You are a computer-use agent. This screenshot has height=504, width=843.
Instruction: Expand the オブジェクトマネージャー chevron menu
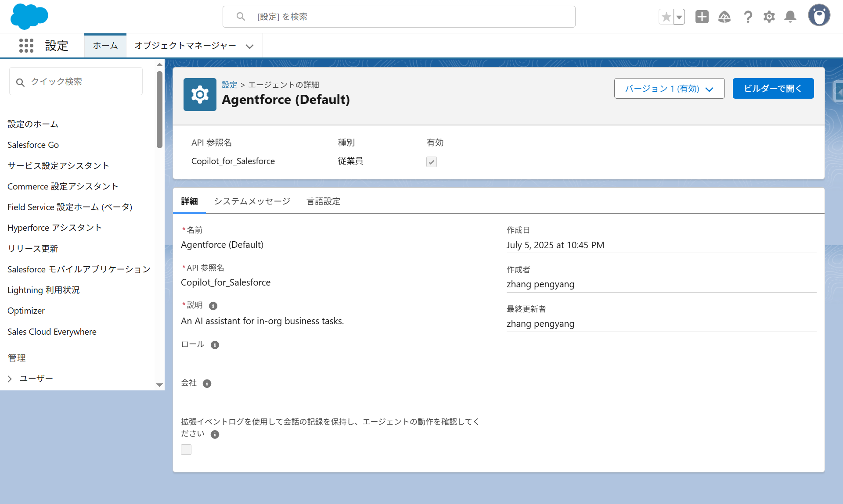click(249, 46)
